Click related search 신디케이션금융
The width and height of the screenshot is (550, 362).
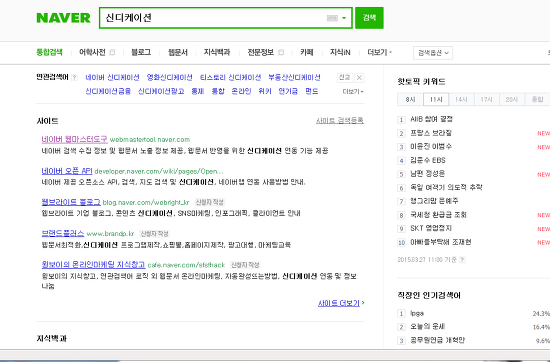pyautogui.click(x=108, y=91)
